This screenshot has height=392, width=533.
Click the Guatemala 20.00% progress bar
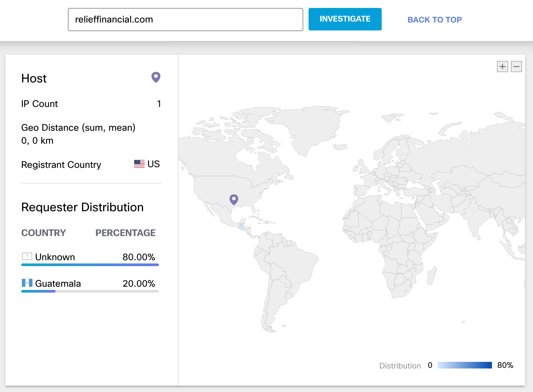pyautogui.click(x=90, y=291)
